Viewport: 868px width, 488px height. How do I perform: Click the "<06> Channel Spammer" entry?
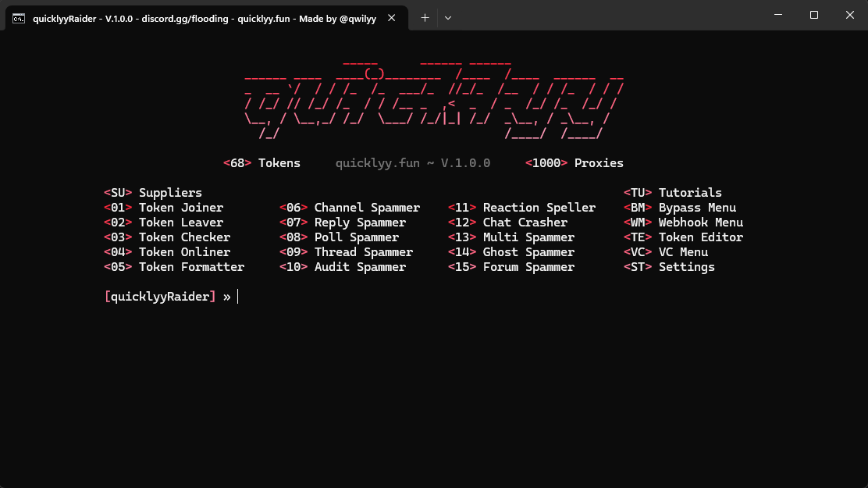pos(349,208)
